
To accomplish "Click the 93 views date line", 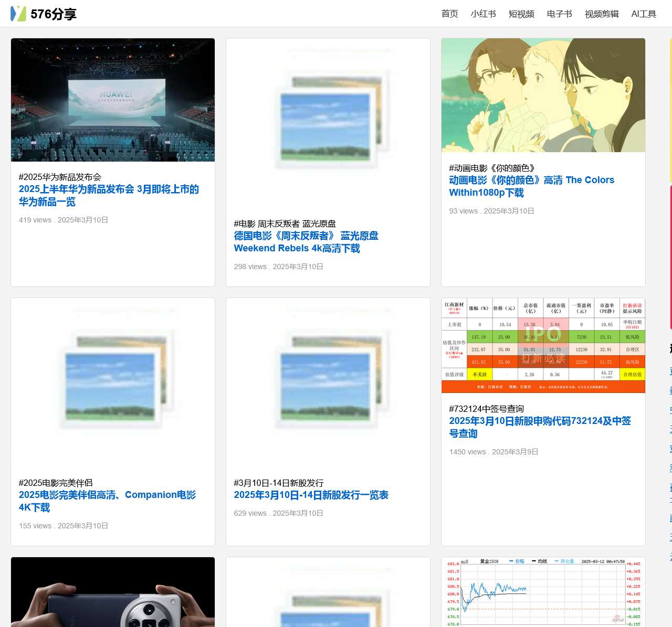I will [x=492, y=211].
